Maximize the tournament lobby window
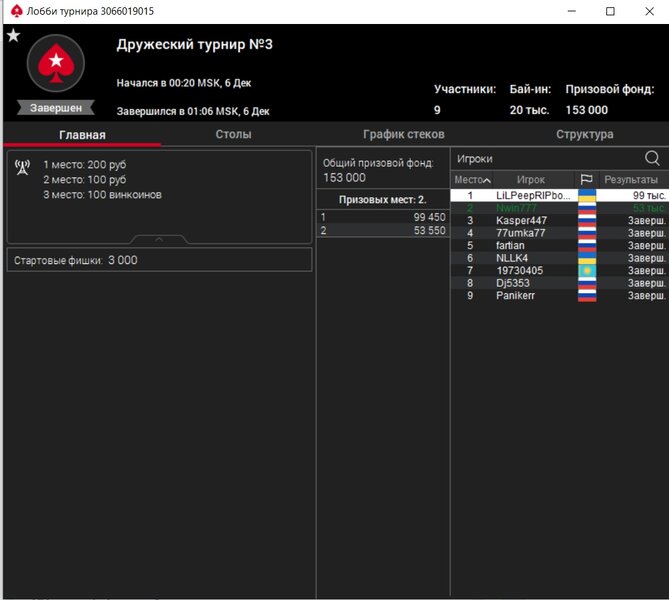 tap(610, 11)
